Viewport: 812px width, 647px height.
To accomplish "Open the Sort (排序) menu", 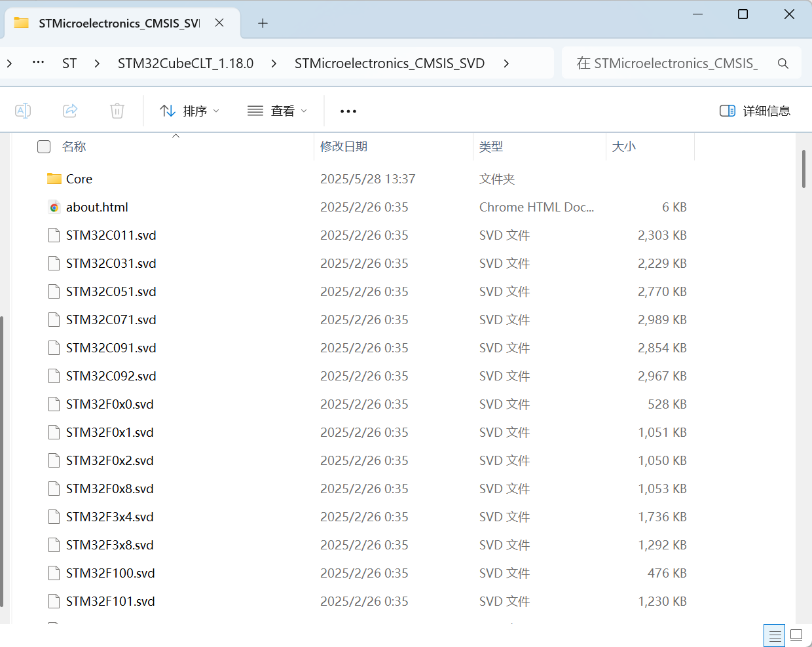I will 189,111.
